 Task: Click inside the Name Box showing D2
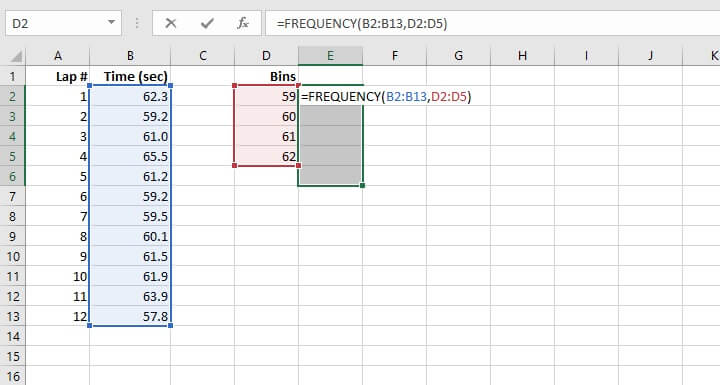click(x=56, y=23)
